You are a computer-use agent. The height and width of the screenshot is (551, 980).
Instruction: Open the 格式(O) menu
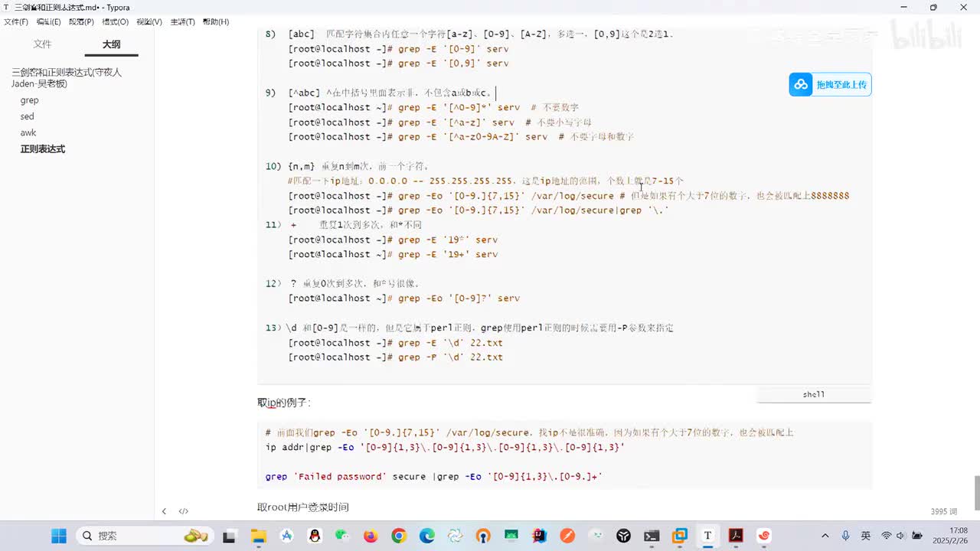coord(115,21)
